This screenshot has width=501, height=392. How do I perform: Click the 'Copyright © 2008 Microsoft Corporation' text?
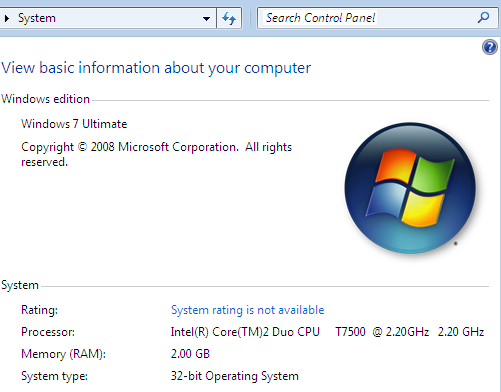130,147
